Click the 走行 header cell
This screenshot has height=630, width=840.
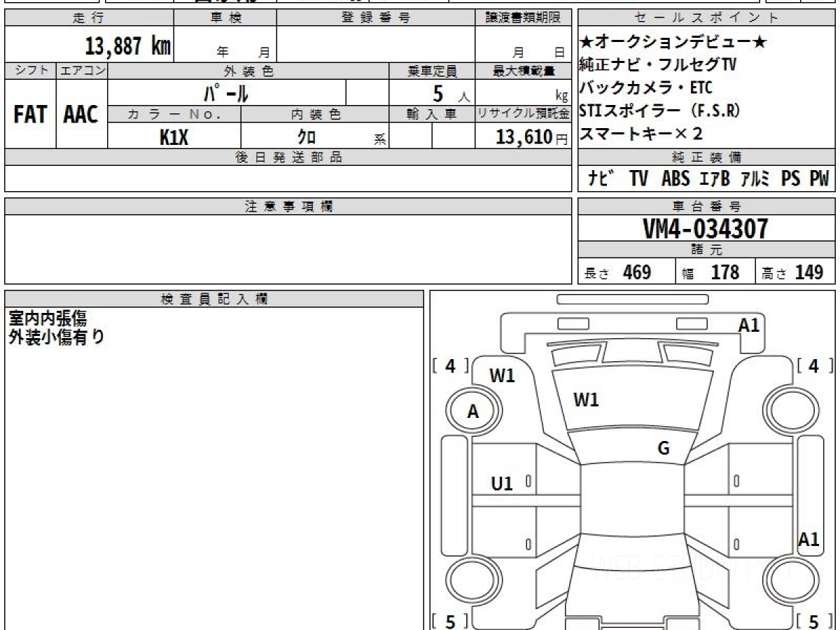tap(88, 18)
